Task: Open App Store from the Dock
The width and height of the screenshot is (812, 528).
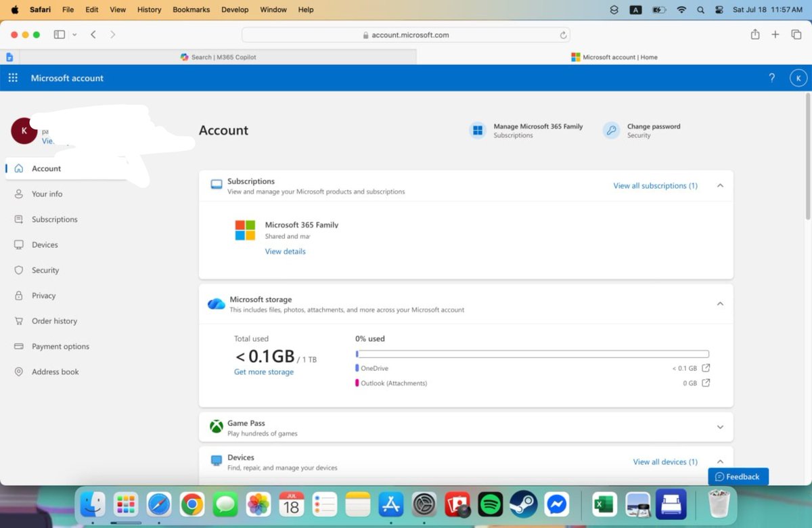Action: [391, 504]
